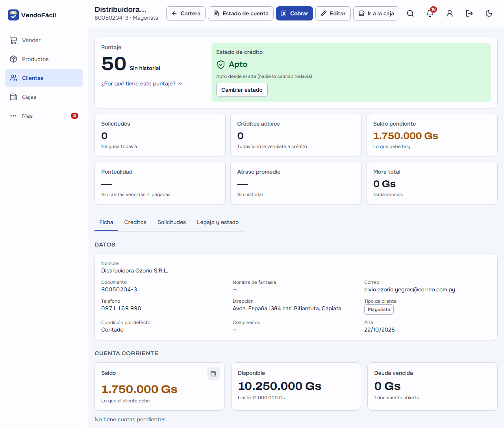The height and width of the screenshot is (428, 504).
Task: Expand ¿Por qué tiene este puntaje?
Action: coord(142,83)
